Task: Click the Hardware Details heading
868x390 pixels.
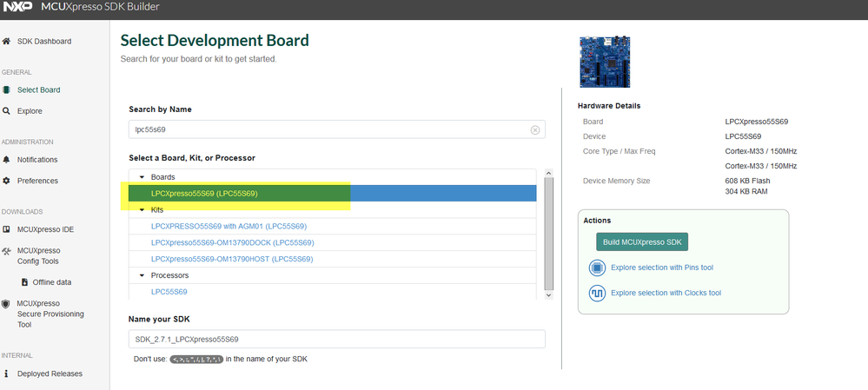Action: 609,106
